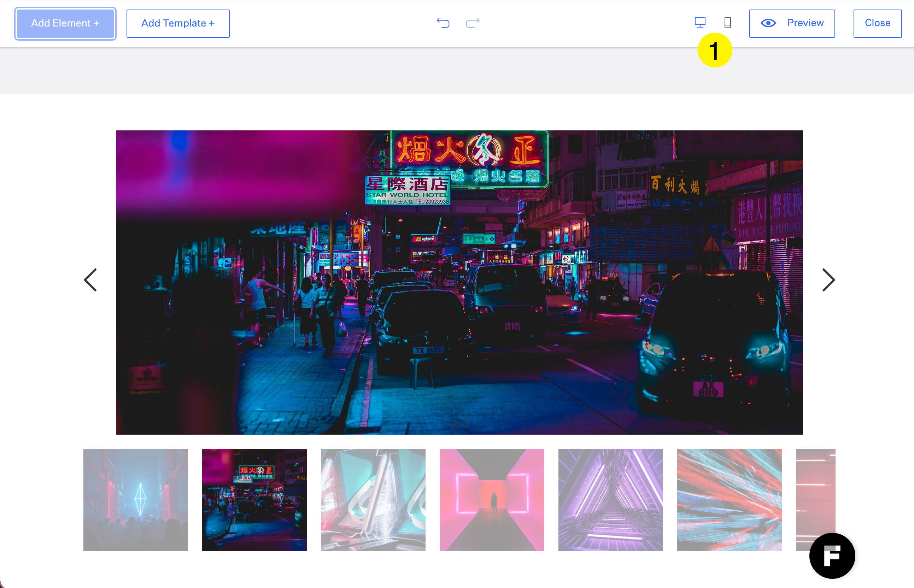
Task: Click the redo arrow icon
Action: (x=473, y=23)
